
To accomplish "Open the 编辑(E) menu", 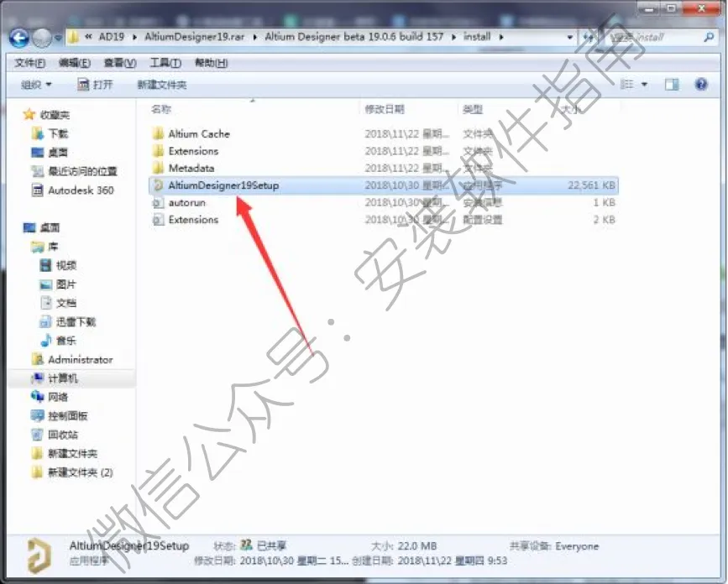I will tap(74, 63).
